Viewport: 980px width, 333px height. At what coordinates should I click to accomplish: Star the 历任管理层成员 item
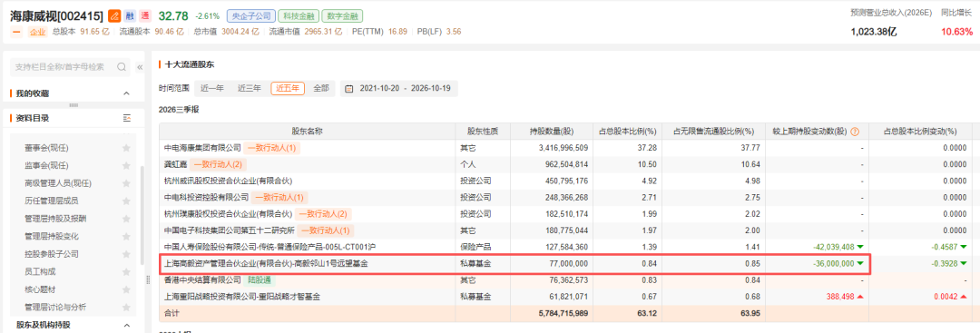[127, 201]
